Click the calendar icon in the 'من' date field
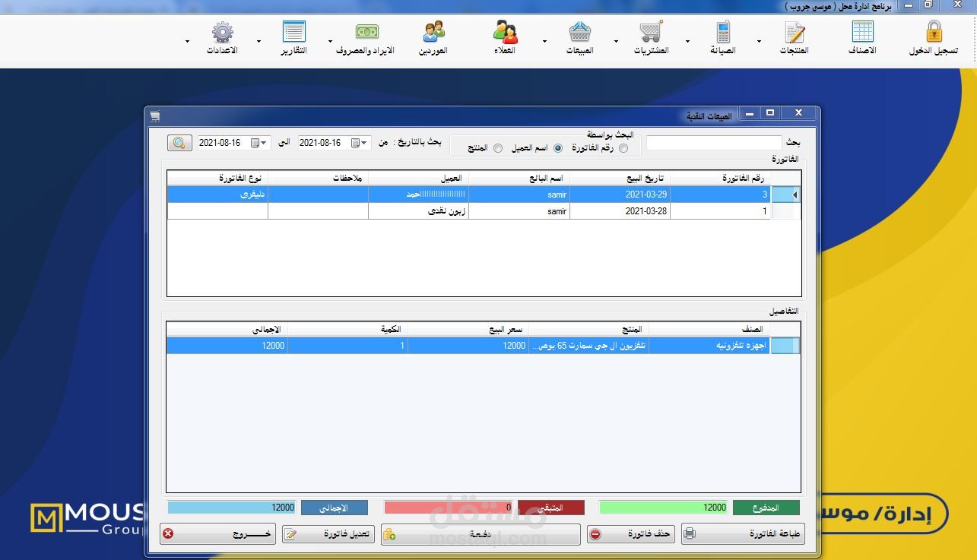977x560 pixels. 355,143
